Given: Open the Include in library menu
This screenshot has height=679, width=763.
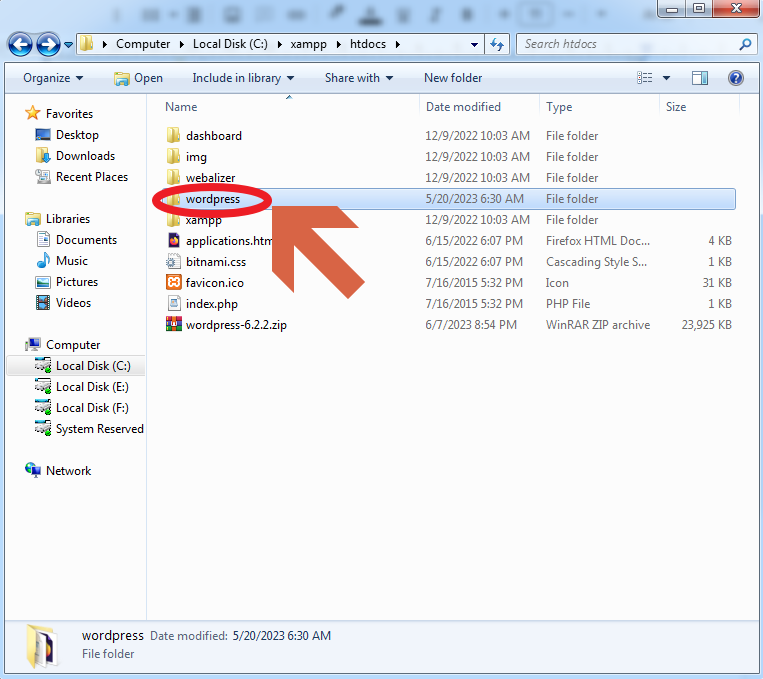Looking at the screenshot, I should (x=243, y=78).
